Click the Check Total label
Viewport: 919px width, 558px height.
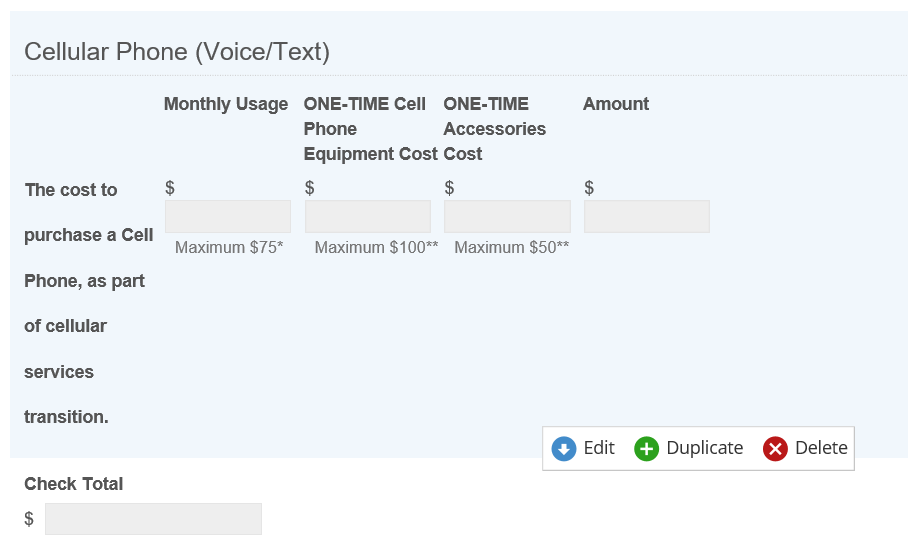point(74,484)
